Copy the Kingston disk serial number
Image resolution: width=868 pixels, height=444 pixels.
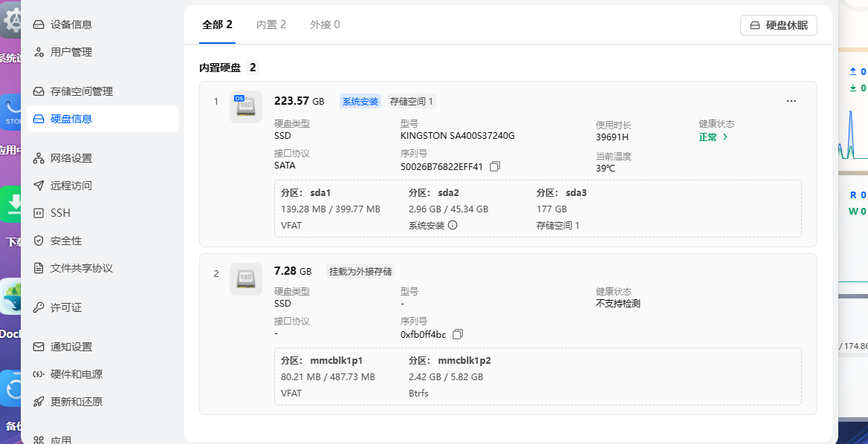495,166
